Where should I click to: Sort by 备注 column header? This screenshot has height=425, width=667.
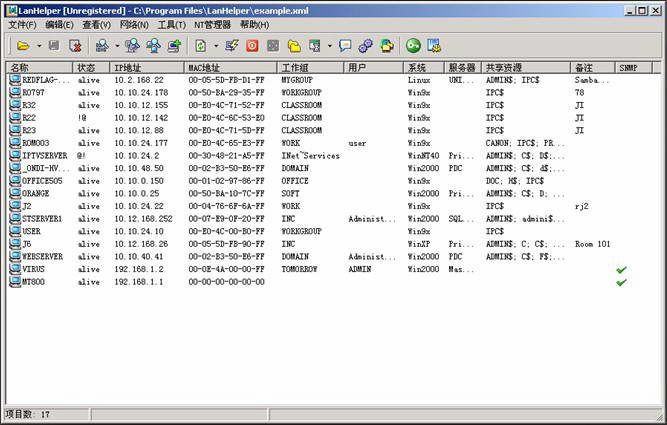pyautogui.click(x=593, y=68)
